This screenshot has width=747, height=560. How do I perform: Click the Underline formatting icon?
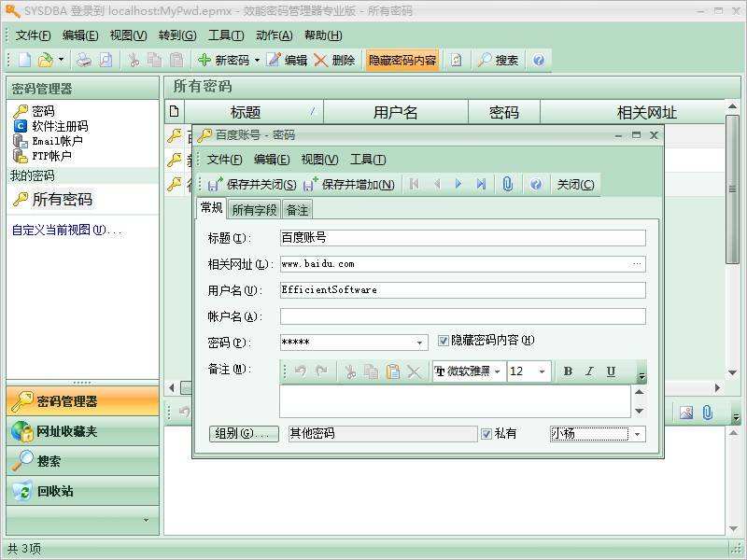tap(611, 371)
